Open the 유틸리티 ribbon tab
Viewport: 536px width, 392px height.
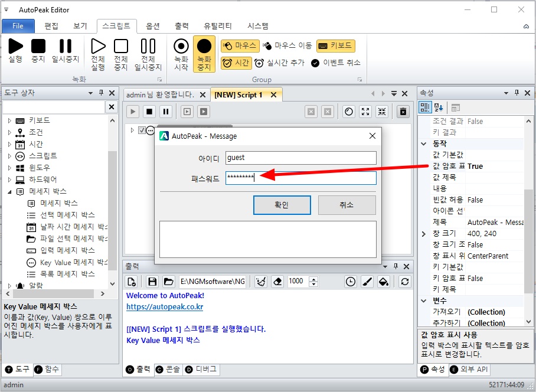(x=218, y=26)
